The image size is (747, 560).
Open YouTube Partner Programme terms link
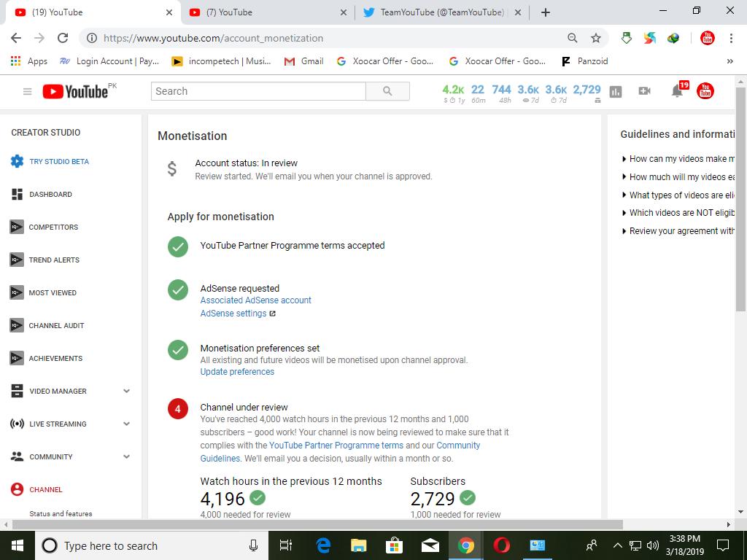(336, 446)
